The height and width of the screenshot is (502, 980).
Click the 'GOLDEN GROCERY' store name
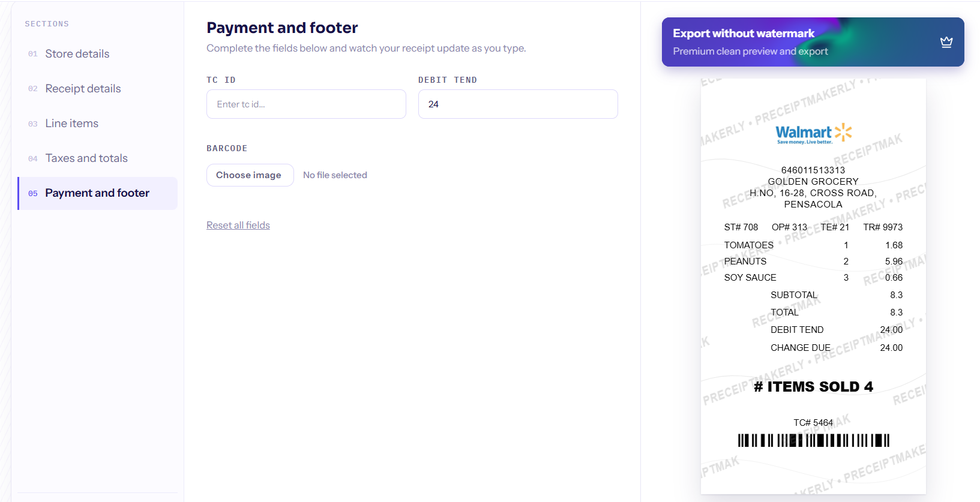(x=813, y=182)
